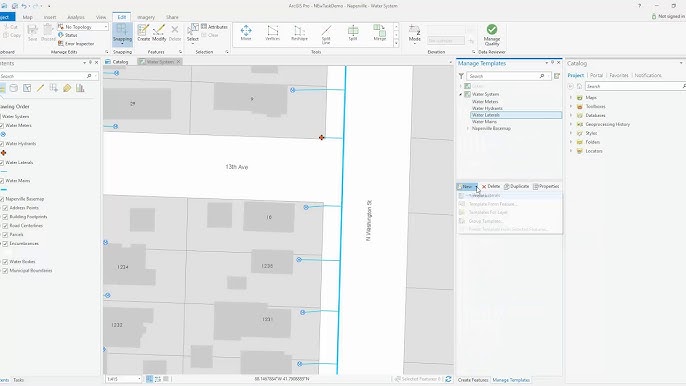Open the Snapping tool
The width and height of the screenshot is (686, 386).
click(122, 34)
